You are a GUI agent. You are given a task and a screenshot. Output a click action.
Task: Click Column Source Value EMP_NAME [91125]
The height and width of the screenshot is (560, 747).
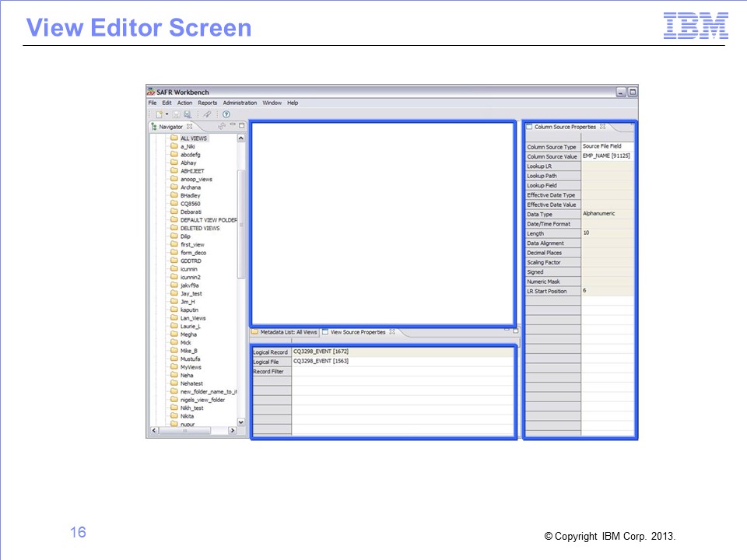point(608,156)
